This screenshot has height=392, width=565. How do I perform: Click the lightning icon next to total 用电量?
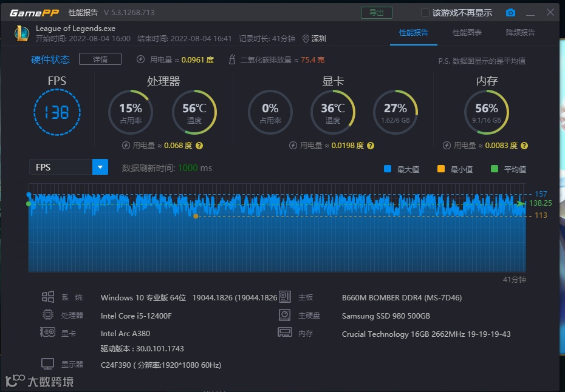[140, 59]
